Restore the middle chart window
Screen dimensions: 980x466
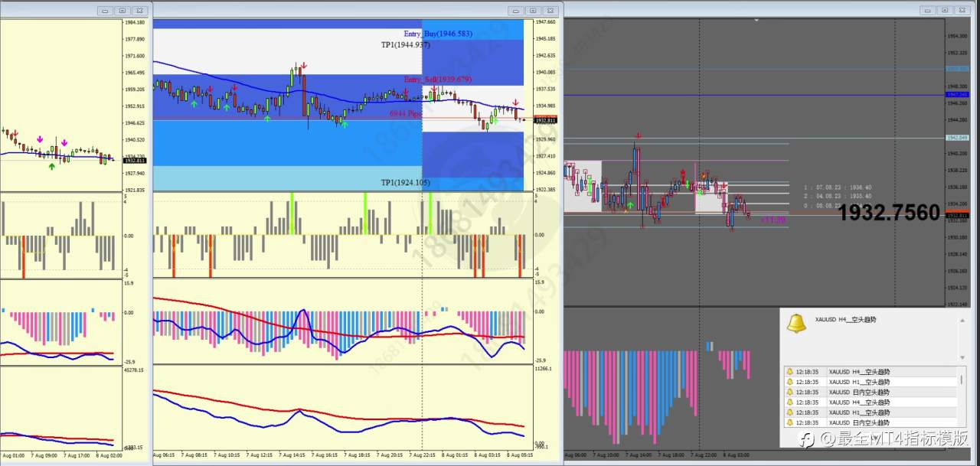point(533,11)
